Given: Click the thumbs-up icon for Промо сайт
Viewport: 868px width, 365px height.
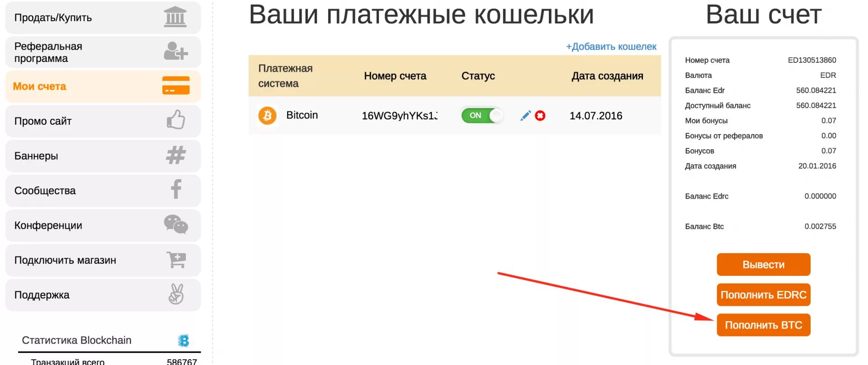Looking at the screenshot, I should [176, 120].
